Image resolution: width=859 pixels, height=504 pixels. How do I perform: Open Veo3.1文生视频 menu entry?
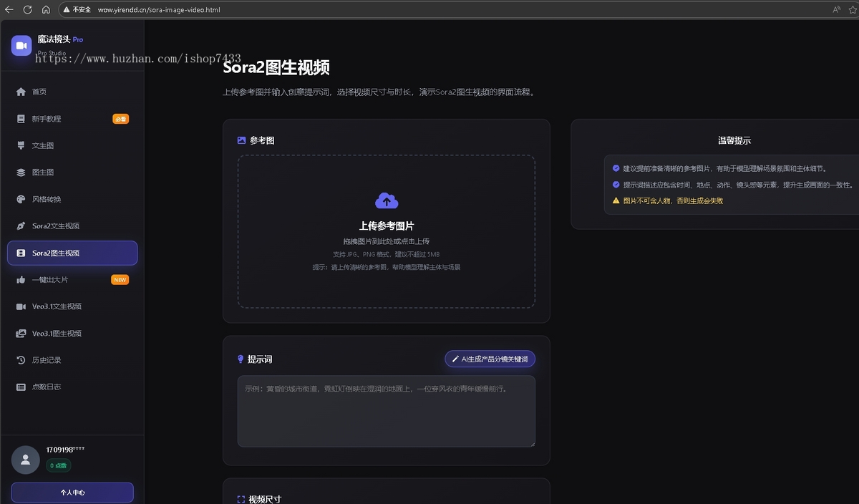(x=72, y=306)
